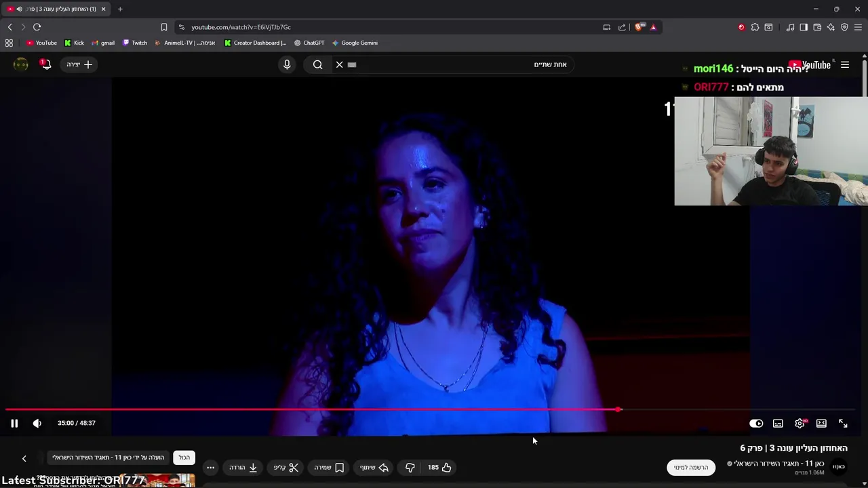Image resolution: width=868 pixels, height=488 pixels.
Task: Share the video using the שיתוף button
Action: tap(374, 467)
